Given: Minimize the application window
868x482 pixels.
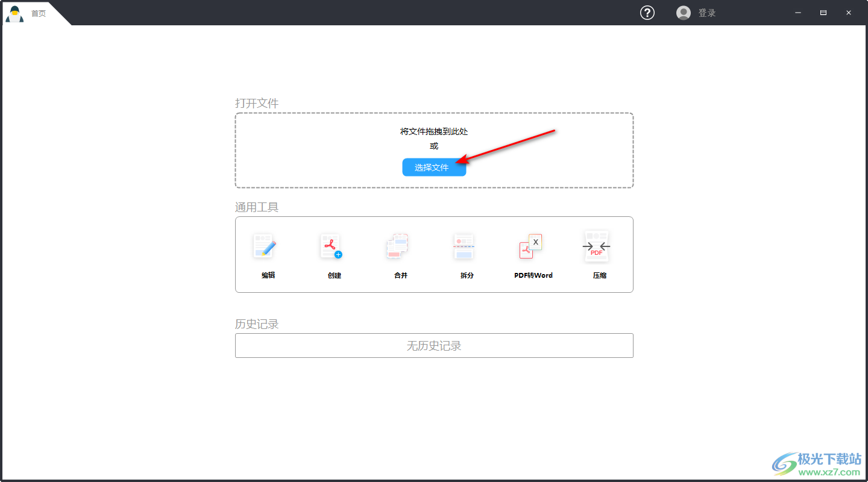Looking at the screenshot, I should [798, 13].
